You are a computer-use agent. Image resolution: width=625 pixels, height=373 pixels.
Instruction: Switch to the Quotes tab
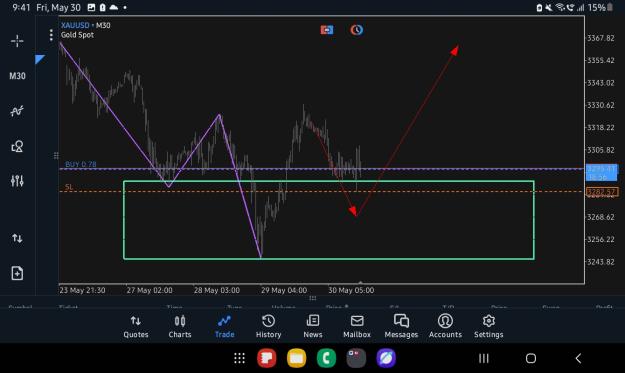coord(136,327)
